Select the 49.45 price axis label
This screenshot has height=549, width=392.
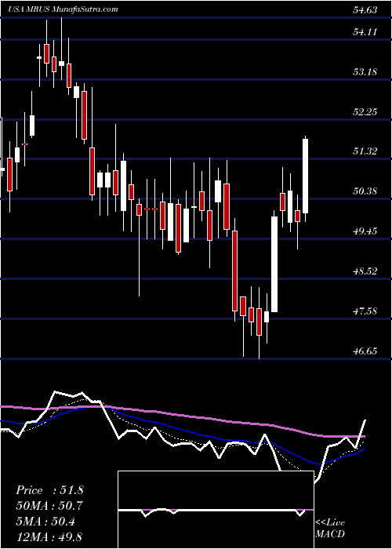(365, 231)
